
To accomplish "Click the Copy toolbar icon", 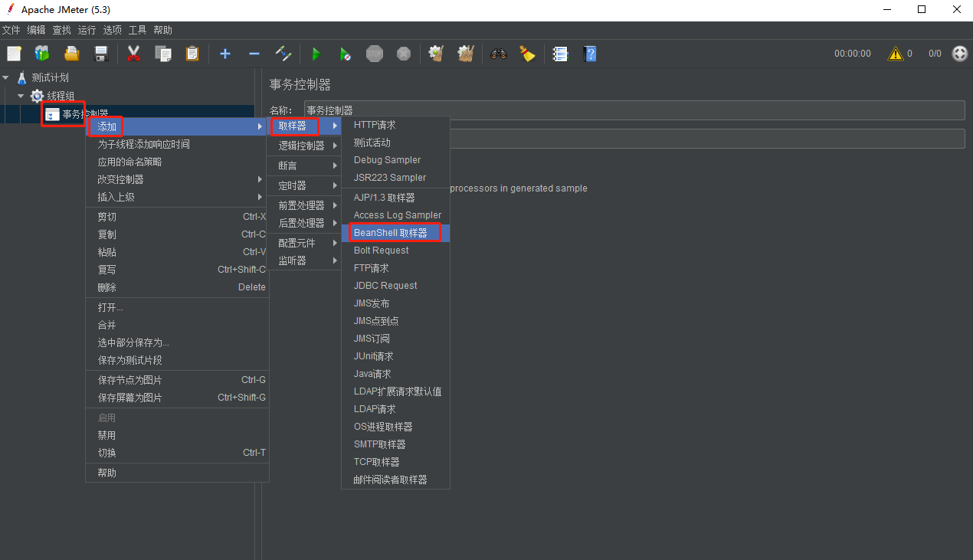I will 162,54.
